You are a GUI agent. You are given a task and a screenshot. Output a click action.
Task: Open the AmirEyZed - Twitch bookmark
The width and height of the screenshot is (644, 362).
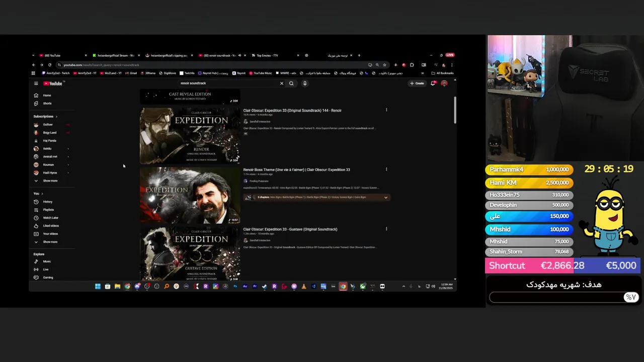pyautogui.click(x=56, y=73)
